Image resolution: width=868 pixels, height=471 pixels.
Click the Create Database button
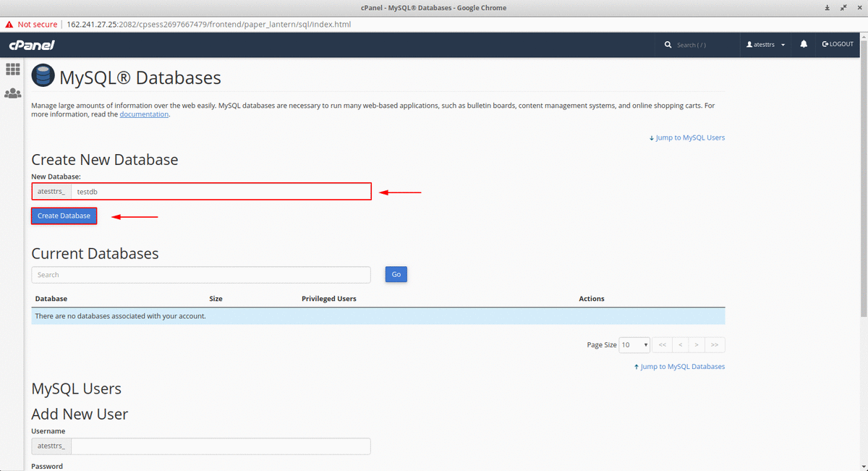(x=64, y=216)
